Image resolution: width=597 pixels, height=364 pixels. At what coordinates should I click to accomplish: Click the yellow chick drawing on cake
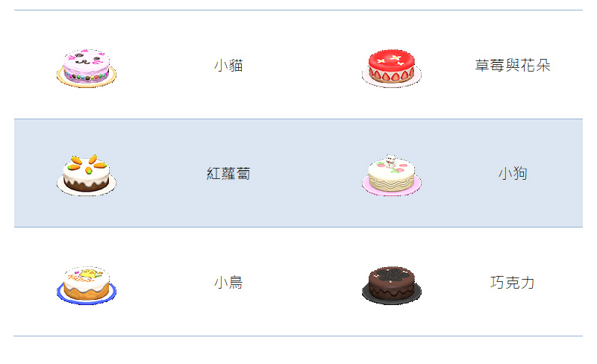(x=90, y=274)
